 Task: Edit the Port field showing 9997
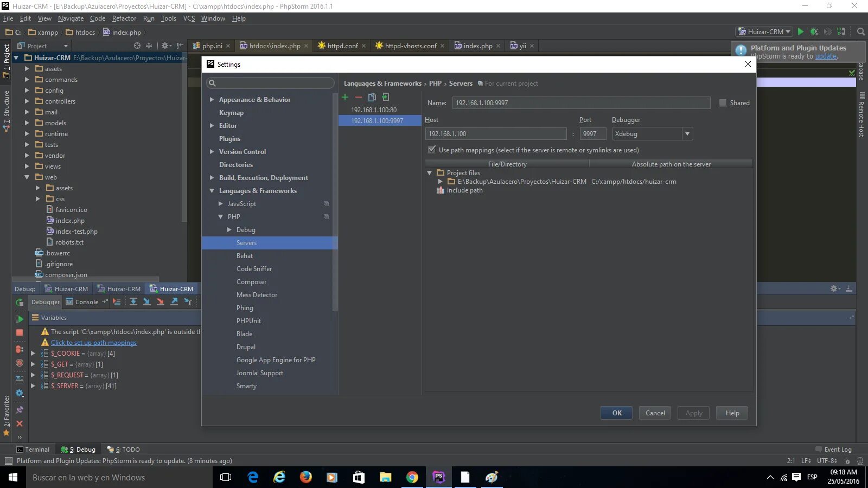click(592, 134)
